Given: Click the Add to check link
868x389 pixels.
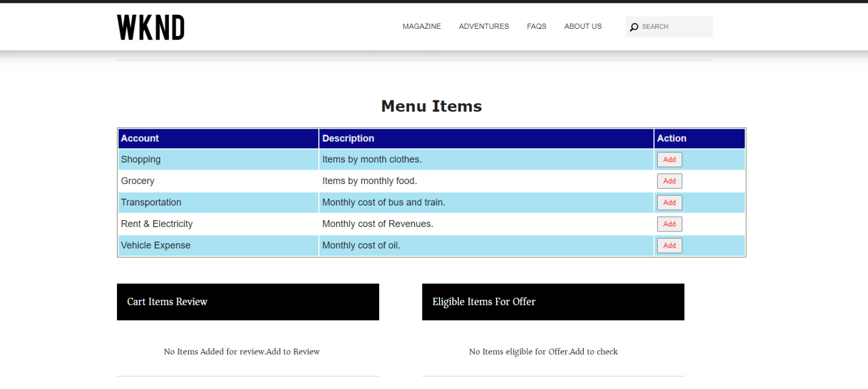Looking at the screenshot, I should (x=594, y=351).
